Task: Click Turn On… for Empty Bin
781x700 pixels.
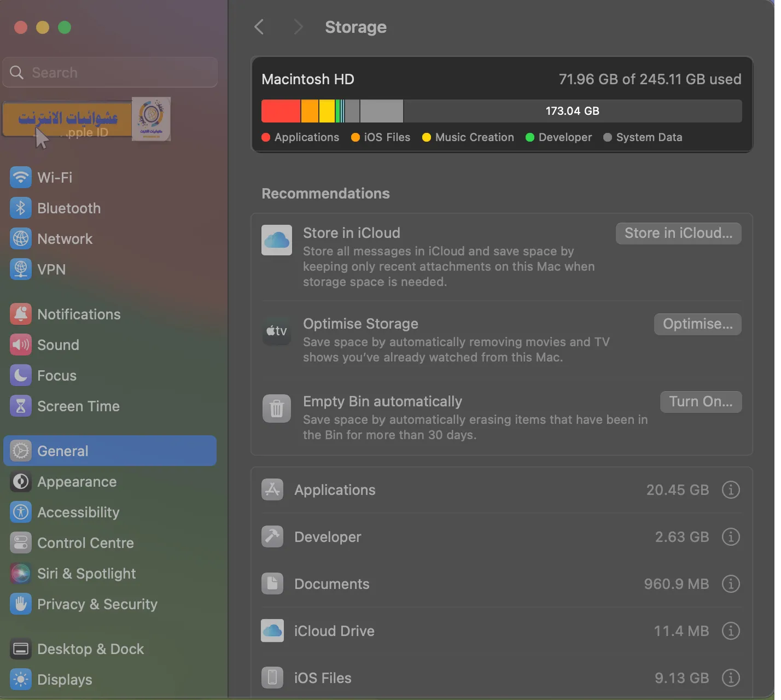Action: point(701,402)
